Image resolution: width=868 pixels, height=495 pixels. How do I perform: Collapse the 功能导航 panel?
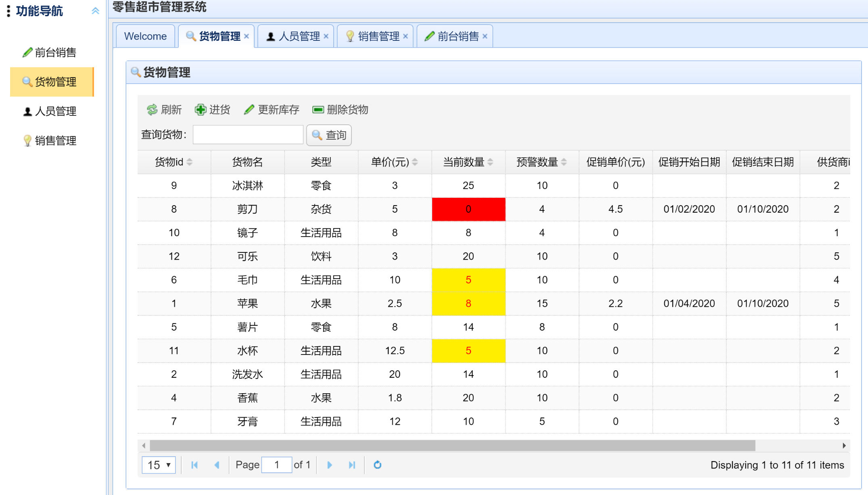click(x=95, y=11)
